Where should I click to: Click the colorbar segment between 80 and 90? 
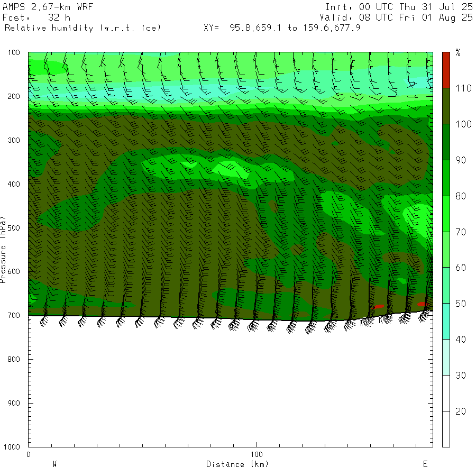tap(446, 178)
